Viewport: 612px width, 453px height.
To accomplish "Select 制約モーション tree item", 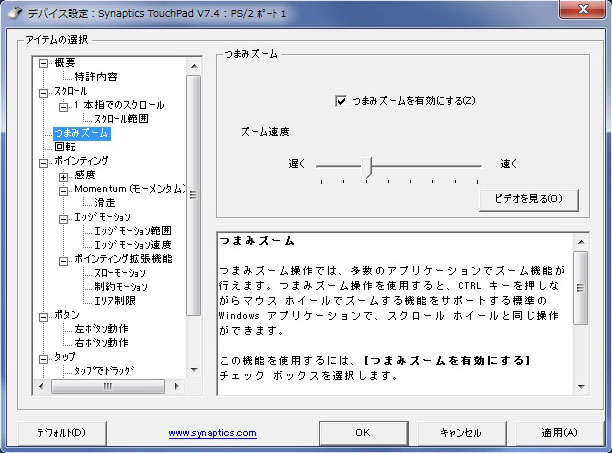I will [121, 287].
